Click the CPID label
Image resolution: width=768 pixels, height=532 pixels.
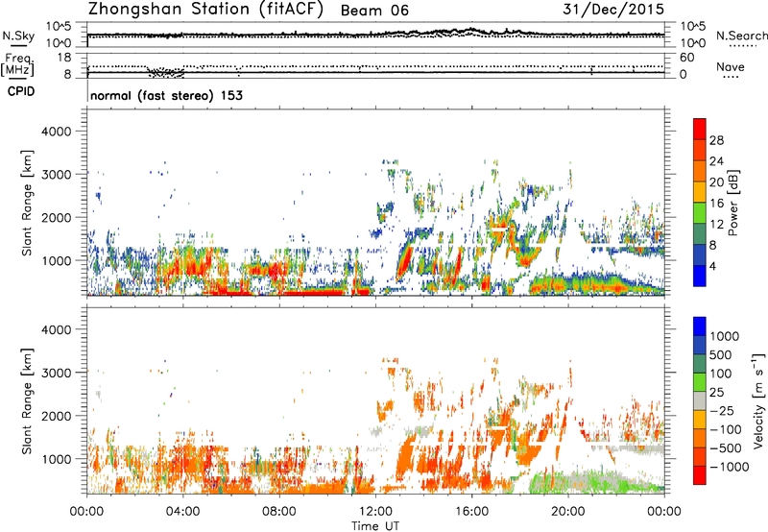21,91
